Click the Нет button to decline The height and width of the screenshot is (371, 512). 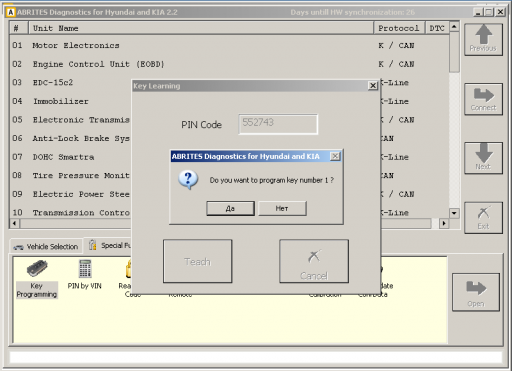click(282, 208)
